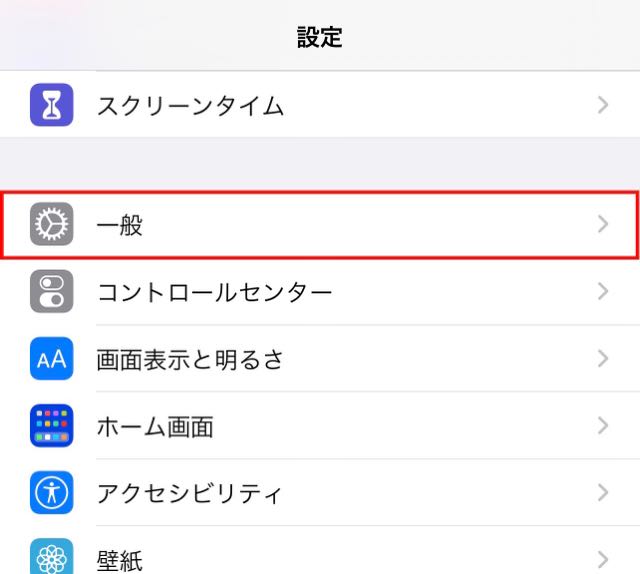
Task: Tap the General gear icon
Action: (52, 224)
